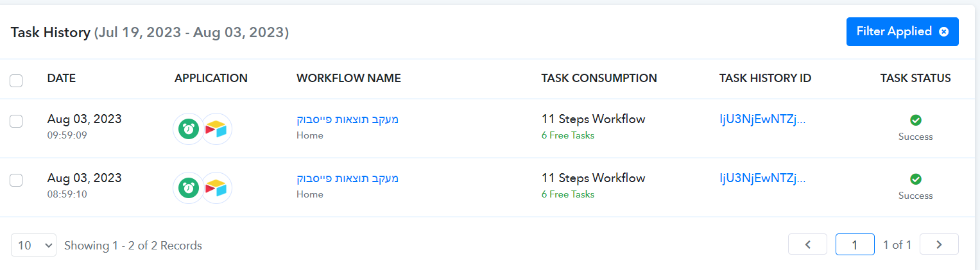This screenshot has width=980, height=270.
Task: Click the DATE column header
Action: (x=62, y=78)
